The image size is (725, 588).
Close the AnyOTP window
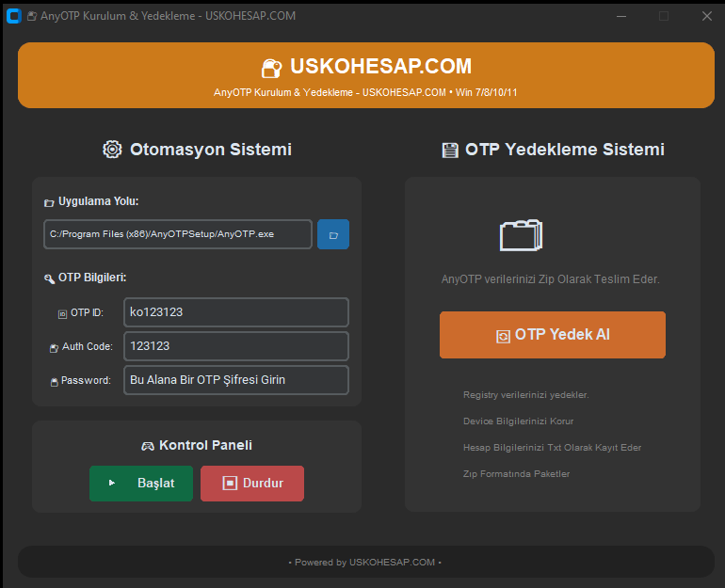(706, 16)
